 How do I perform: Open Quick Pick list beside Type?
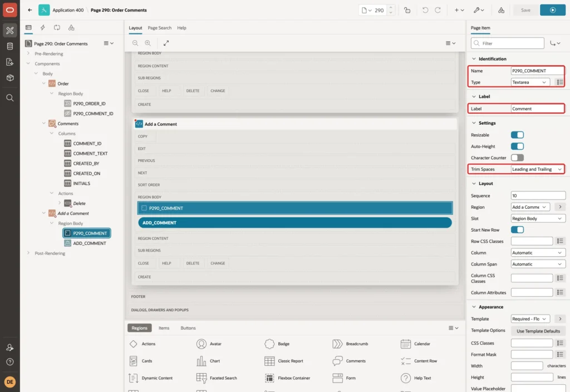coord(560,82)
